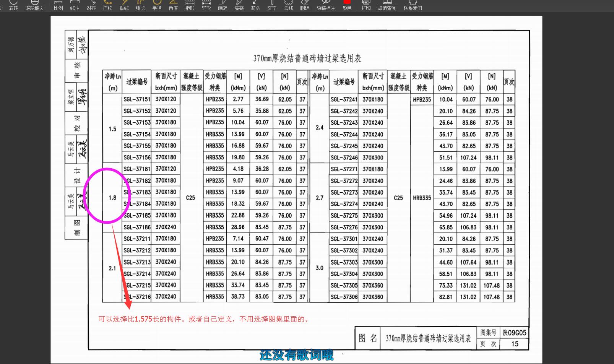Click the 图名 label in title block
Image resolution: width=614 pixels, height=364 pixels.
(367, 338)
